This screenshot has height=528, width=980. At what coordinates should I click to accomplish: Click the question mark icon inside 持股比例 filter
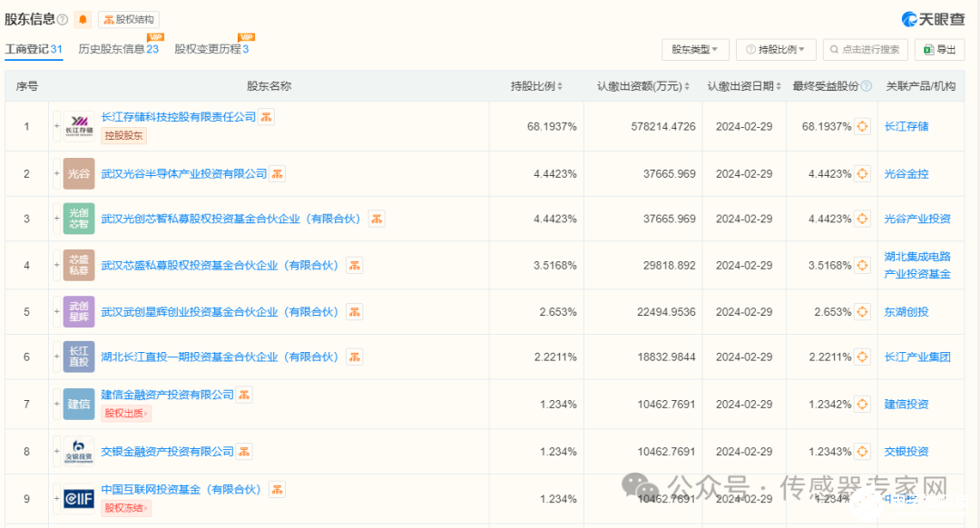pyautogui.click(x=750, y=49)
